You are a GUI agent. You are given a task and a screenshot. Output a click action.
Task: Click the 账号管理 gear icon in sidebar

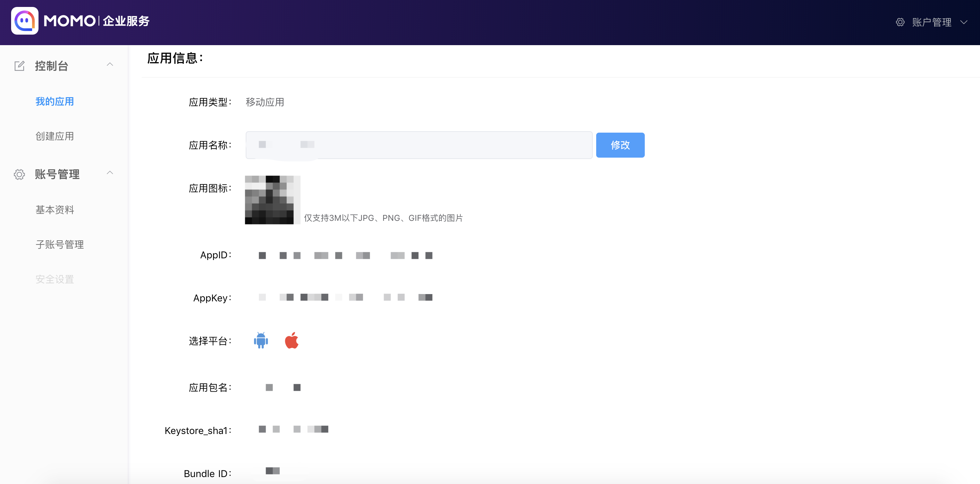[x=19, y=174]
